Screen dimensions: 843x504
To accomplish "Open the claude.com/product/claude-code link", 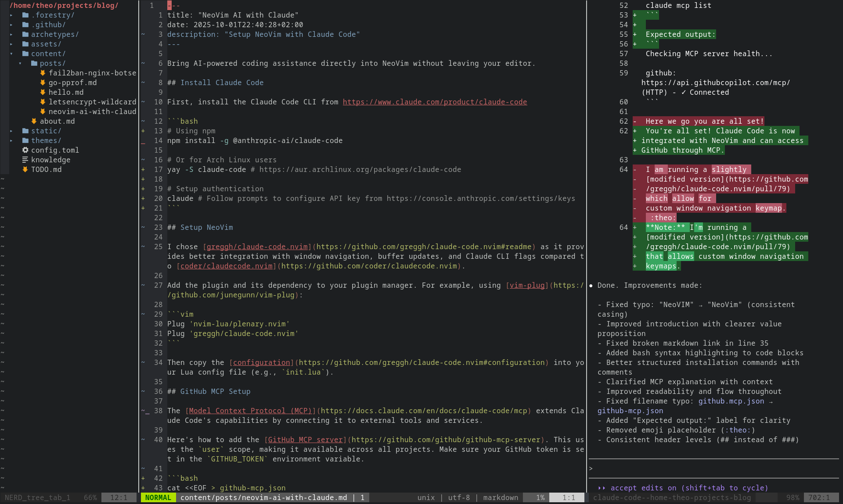I will (435, 102).
